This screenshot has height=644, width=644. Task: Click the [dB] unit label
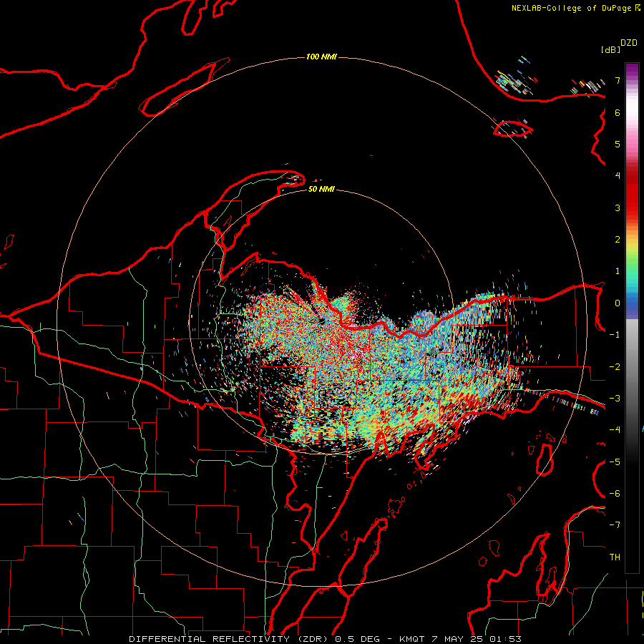(x=611, y=49)
